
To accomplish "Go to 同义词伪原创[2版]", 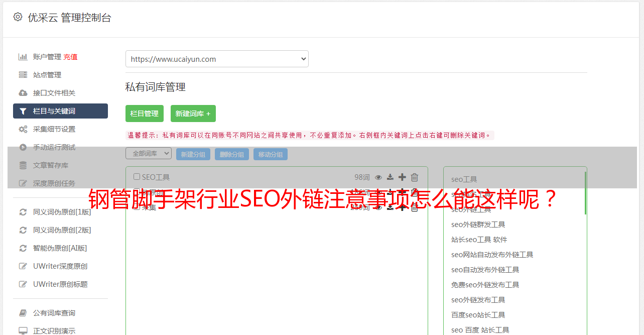I will tap(62, 230).
